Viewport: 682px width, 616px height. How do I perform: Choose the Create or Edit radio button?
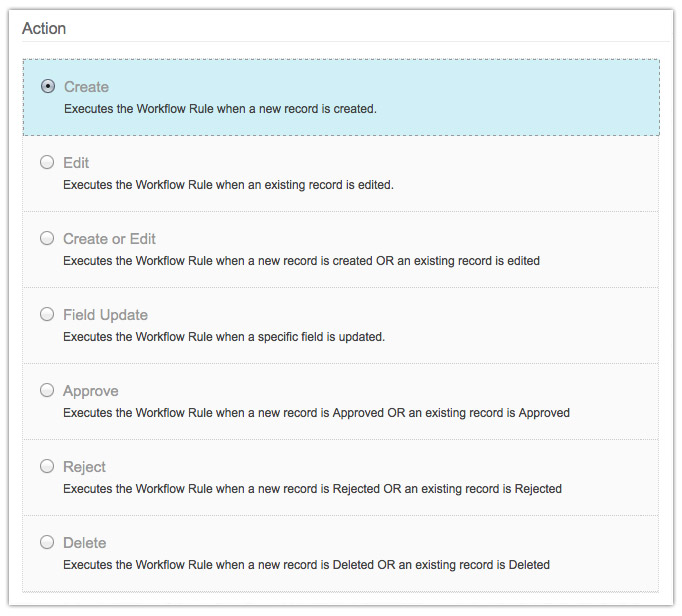[x=47, y=239]
